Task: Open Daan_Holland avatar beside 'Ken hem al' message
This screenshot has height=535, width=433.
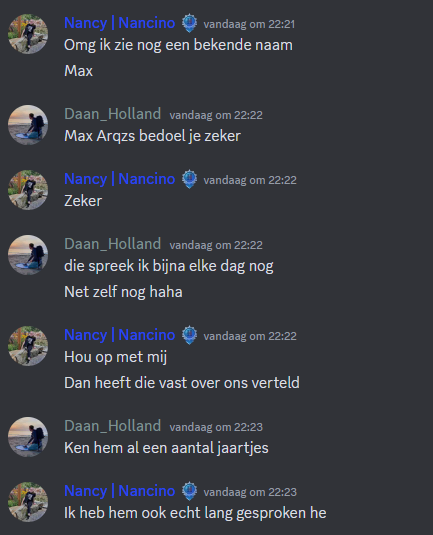Action: [28, 437]
